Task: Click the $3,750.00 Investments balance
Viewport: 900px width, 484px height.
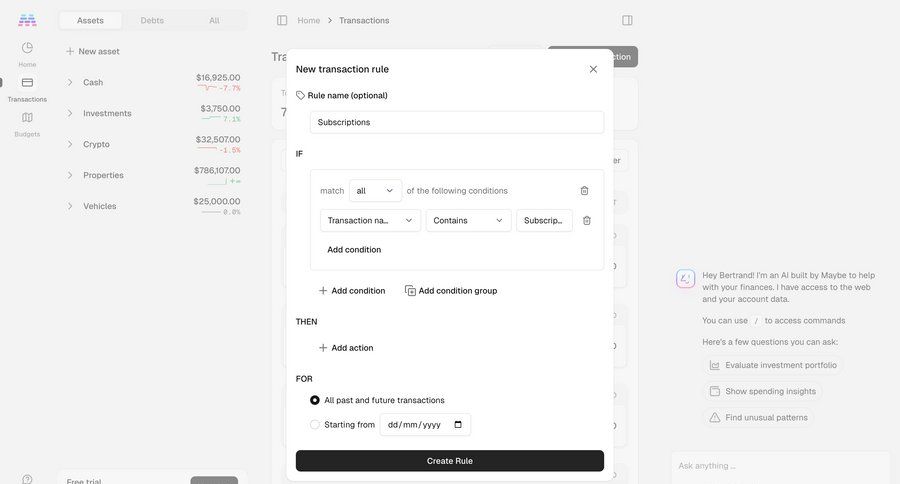Action: click(x=220, y=109)
